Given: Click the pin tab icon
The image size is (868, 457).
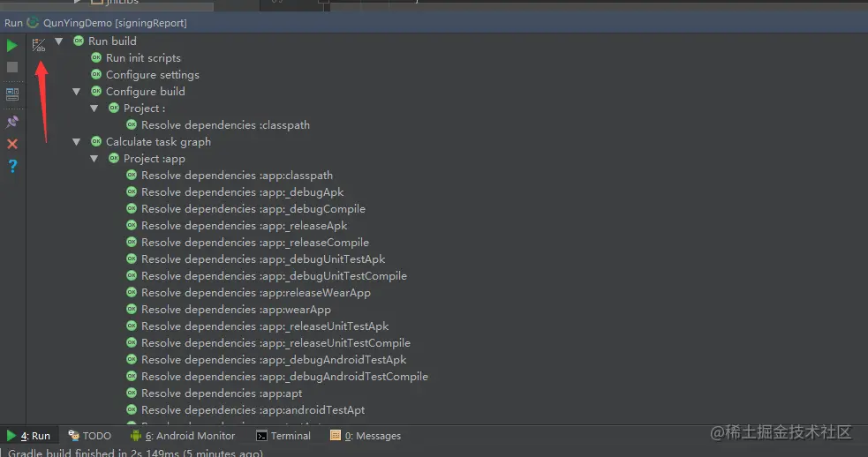Looking at the screenshot, I should pyautogui.click(x=12, y=122).
